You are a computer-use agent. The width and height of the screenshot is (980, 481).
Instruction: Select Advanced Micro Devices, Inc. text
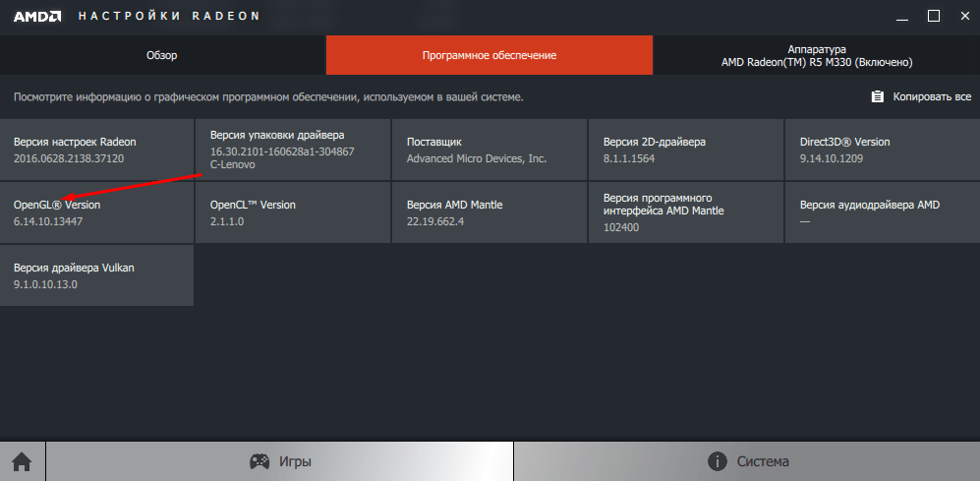[477, 158]
